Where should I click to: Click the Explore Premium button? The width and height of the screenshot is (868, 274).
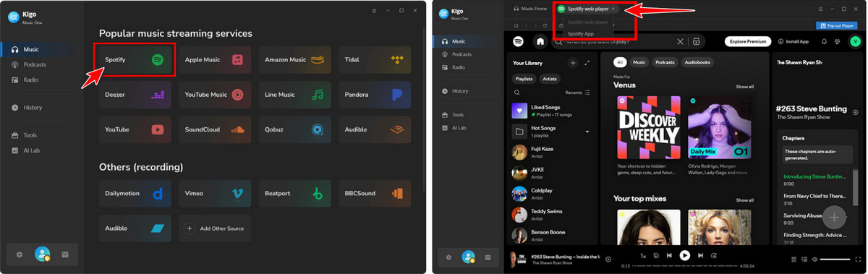tap(747, 41)
